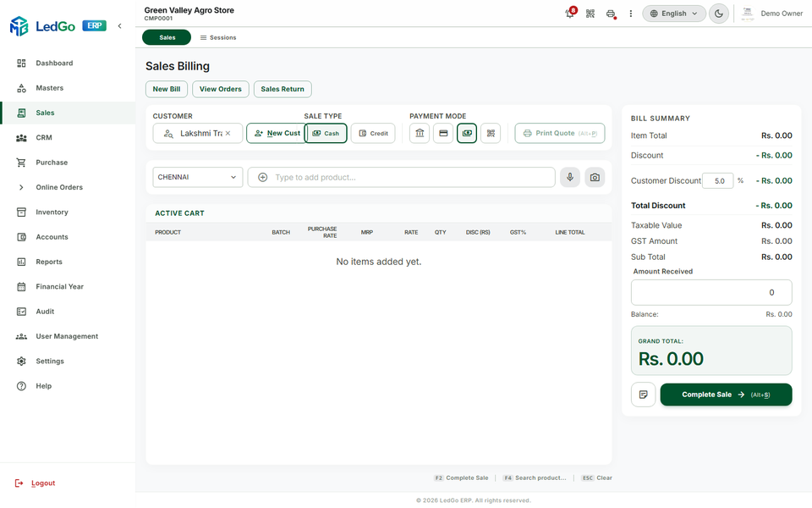
Task: Click the LedGo ERP logo
Action: pyautogui.click(x=58, y=26)
